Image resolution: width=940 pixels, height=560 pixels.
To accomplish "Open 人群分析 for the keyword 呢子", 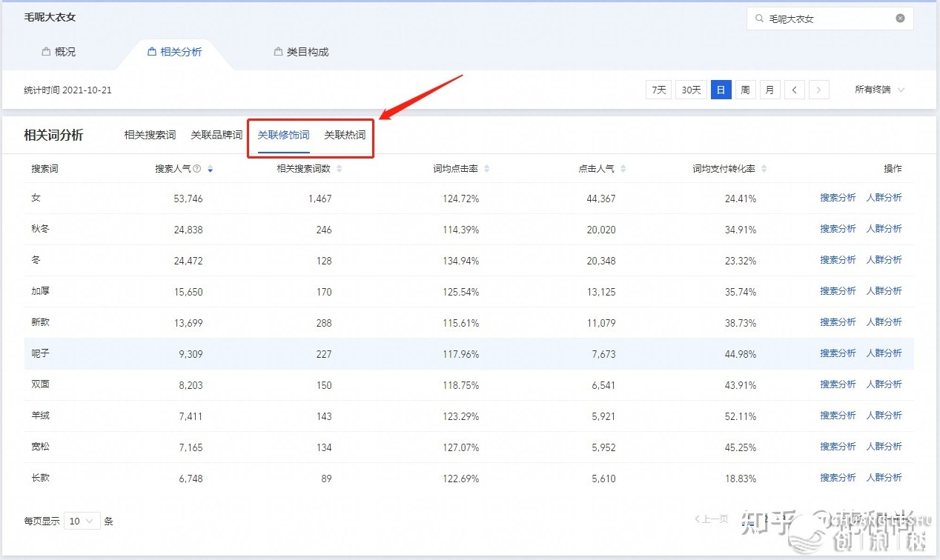I will 885,353.
